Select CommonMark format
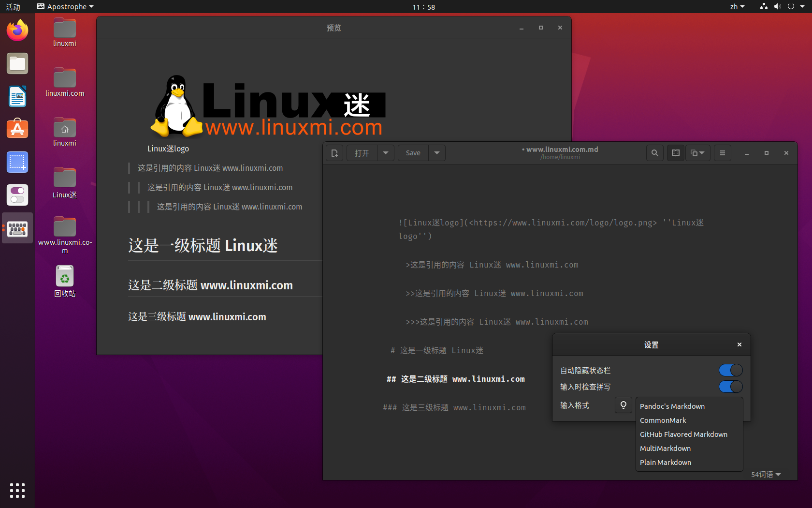 689,420
